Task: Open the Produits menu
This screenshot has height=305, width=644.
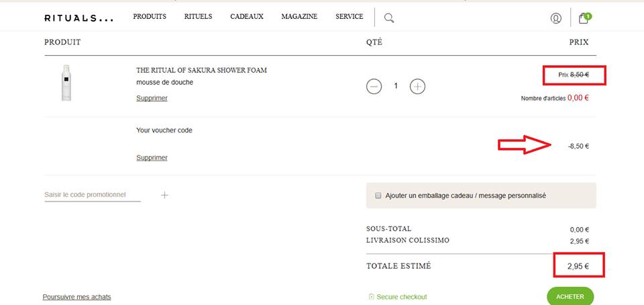Action: point(150,16)
